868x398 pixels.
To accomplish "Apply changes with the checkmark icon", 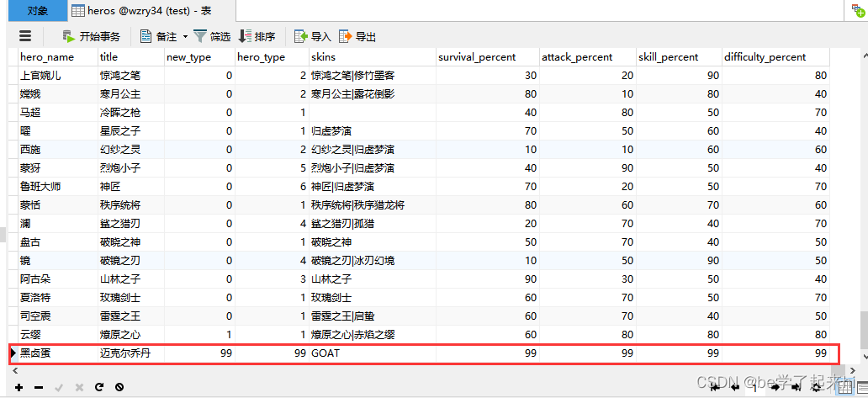I will coord(59,388).
